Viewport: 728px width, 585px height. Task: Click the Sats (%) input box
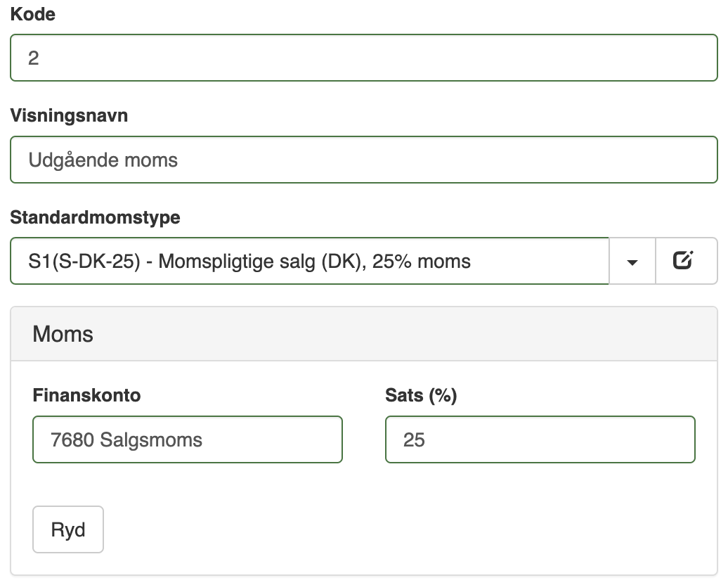[x=540, y=439]
